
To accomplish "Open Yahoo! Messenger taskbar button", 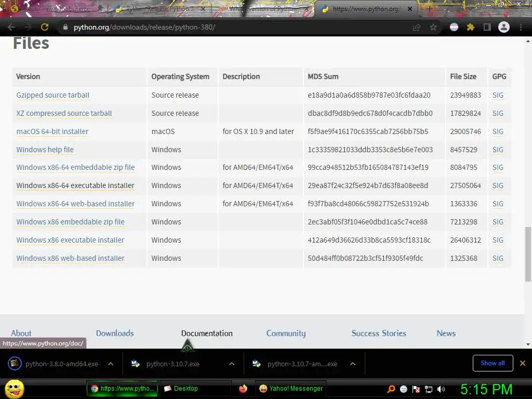I will click(291, 389).
